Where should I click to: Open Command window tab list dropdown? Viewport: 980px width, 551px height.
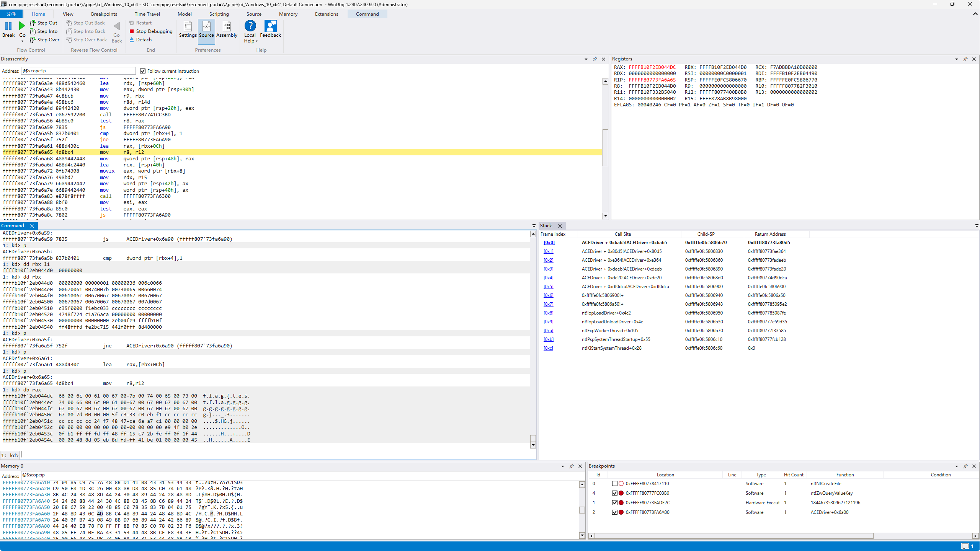click(534, 226)
